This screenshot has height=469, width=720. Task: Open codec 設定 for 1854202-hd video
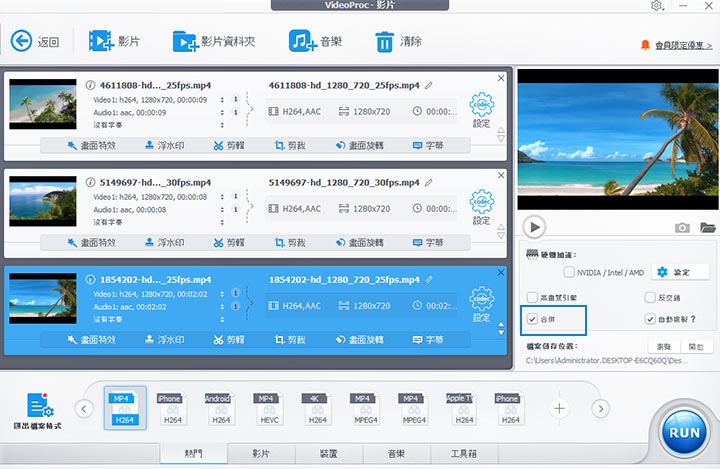pyautogui.click(x=482, y=304)
